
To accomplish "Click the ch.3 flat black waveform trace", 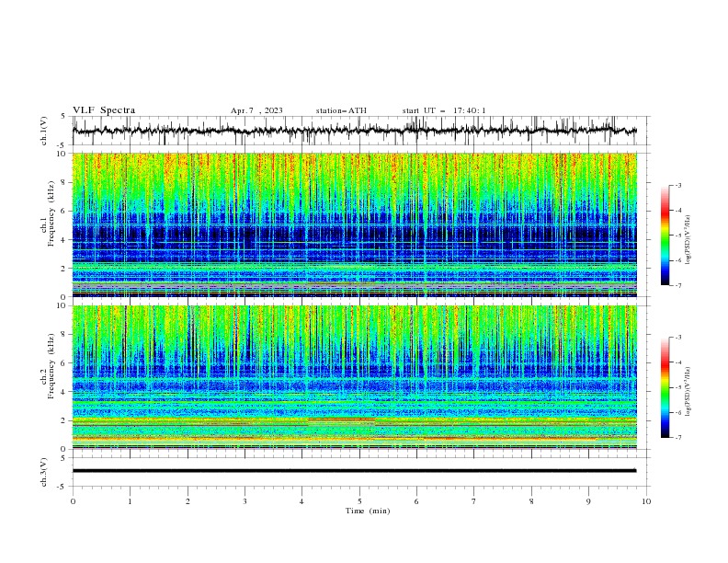I will tap(355, 471).
